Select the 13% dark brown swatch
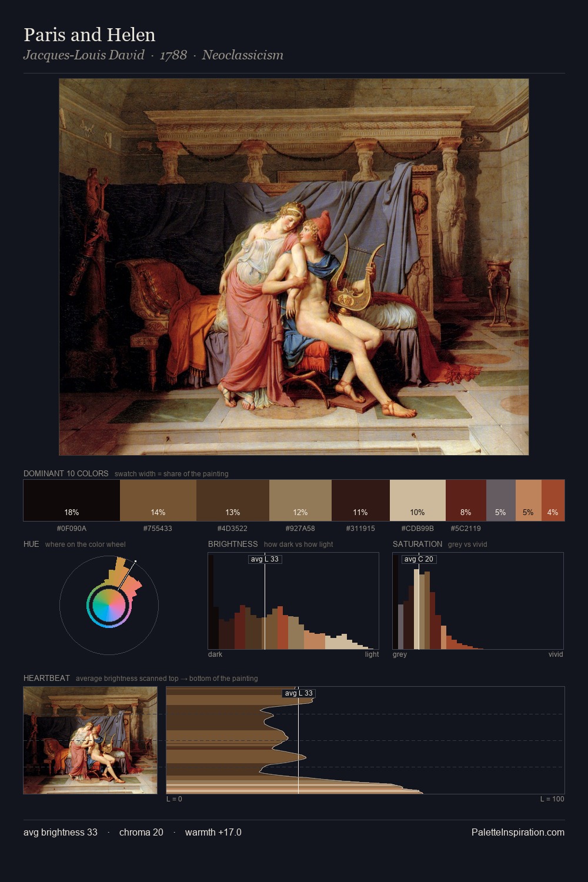This screenshot has height=882, width=588. (233, 500)
